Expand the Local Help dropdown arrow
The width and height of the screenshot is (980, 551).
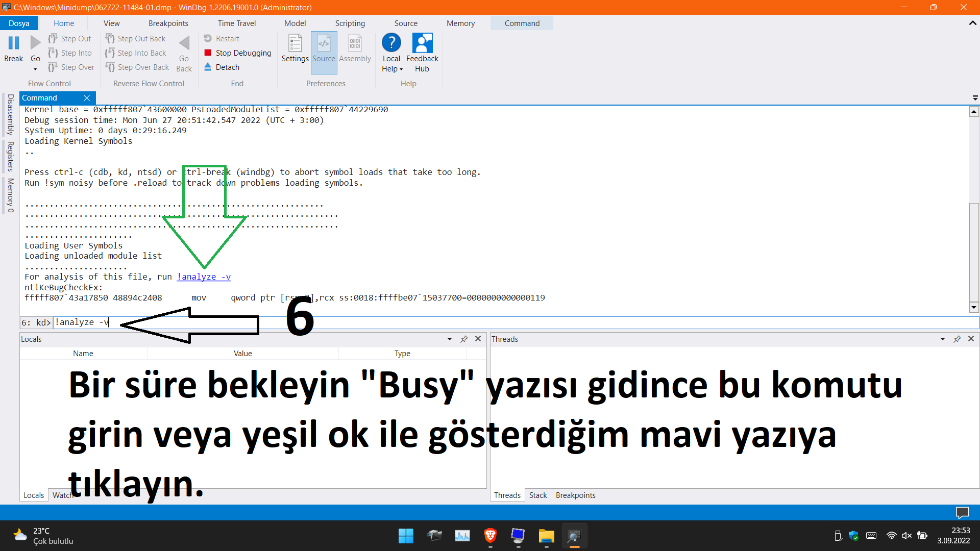[x=401, y=69]
